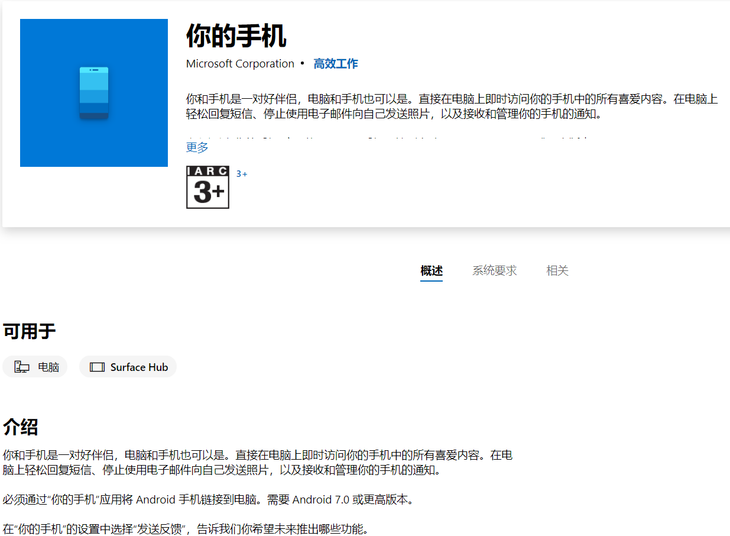The height and width of the screenshot is (536, 730).
Task: Click the 发送反馈 sentence in the introduction
Action: coord(186,529)
